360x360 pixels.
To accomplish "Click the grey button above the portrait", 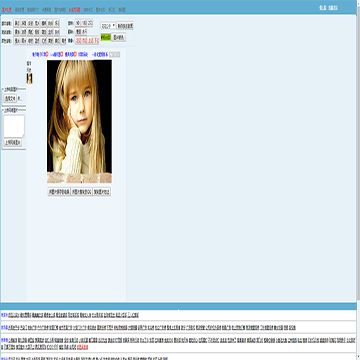I will [115, 54].
